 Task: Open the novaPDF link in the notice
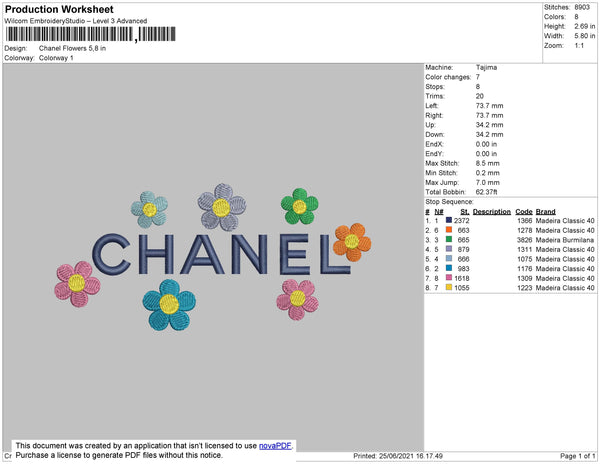pos(275,446)
